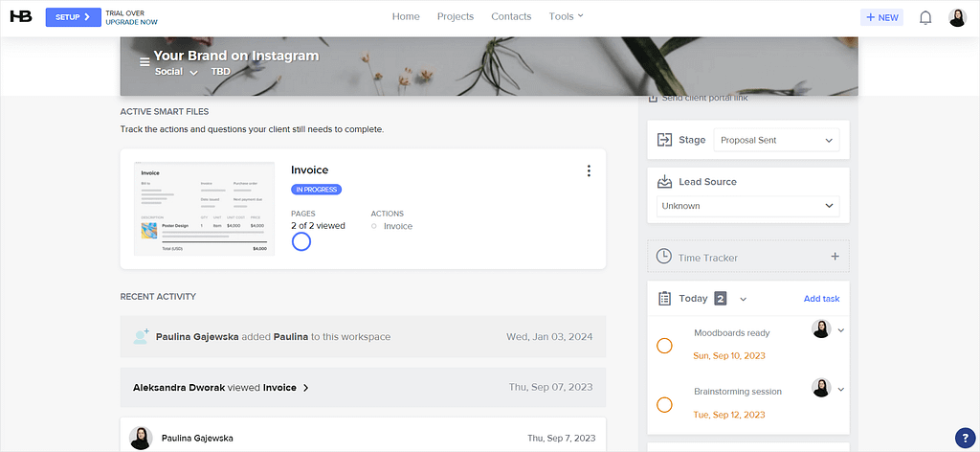
Task: Expand Moodboards ready task options chevron
Action: pos(840,330)
